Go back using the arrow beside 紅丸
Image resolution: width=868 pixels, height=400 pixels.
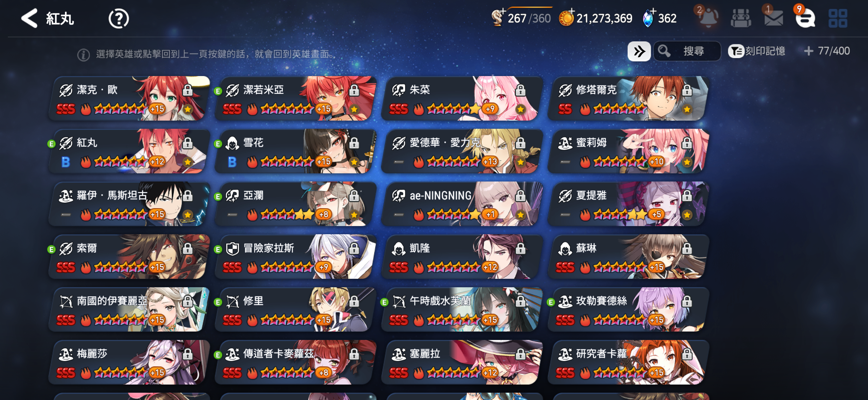coord(29,18)
